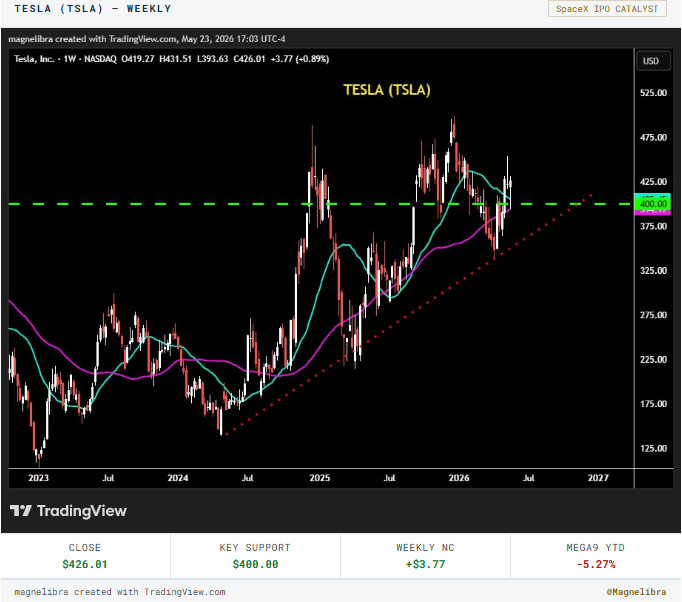Click the KEY SUPPORT $400.00 cell

coord(255,556)
